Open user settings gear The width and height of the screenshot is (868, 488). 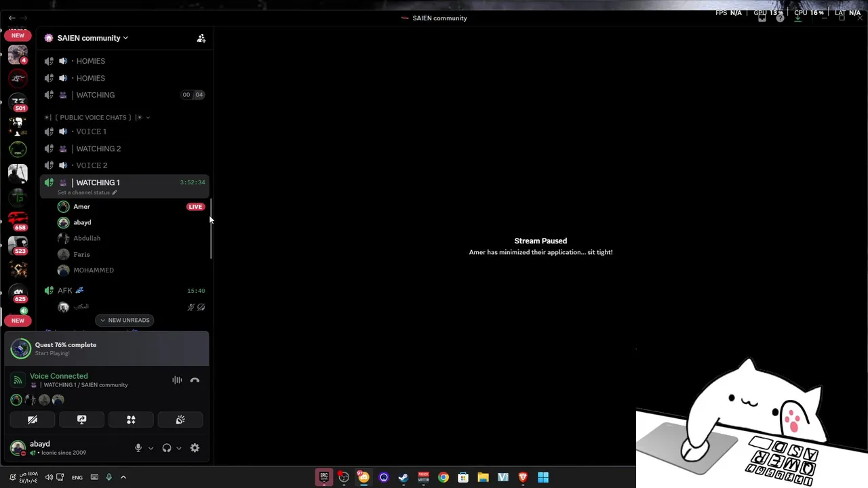(195, 448)
